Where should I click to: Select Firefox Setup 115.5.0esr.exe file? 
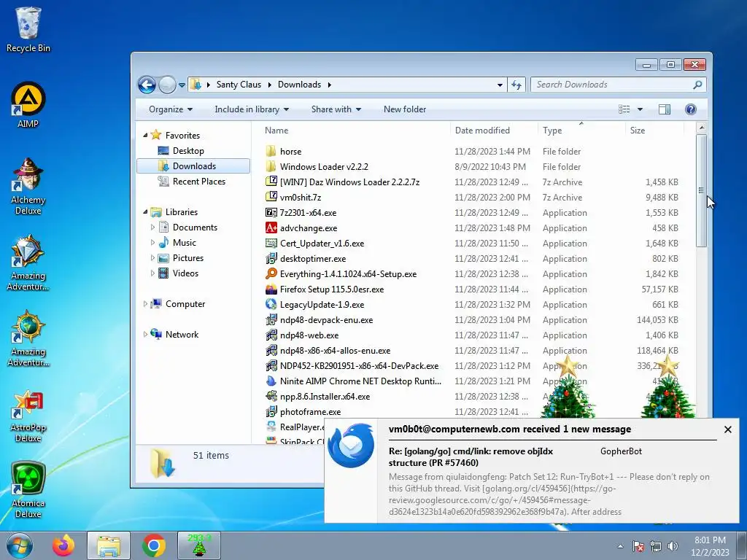pyautogui.click(x=325, y=289)
